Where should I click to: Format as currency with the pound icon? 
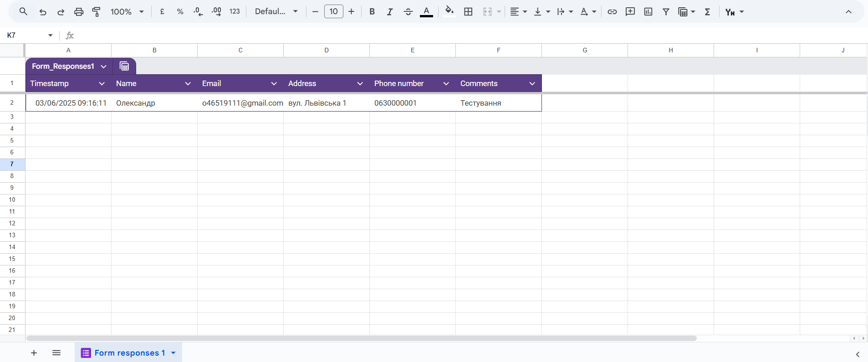(162, 12)
